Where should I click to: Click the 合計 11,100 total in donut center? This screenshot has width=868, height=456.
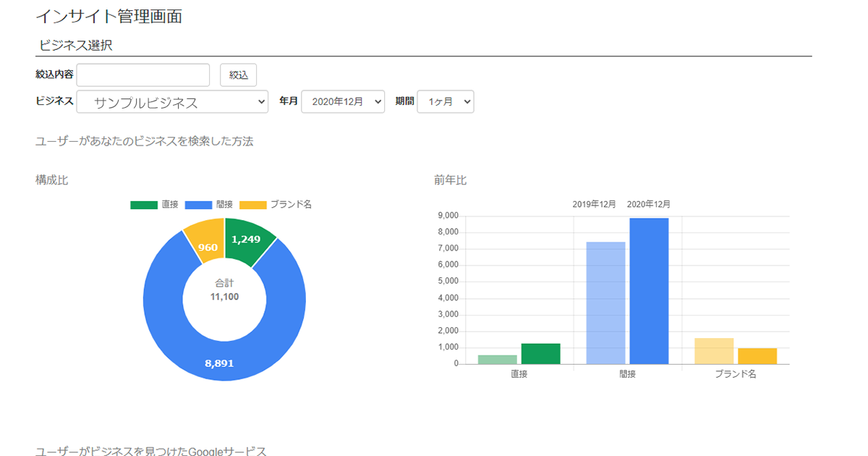coord(224,290)
